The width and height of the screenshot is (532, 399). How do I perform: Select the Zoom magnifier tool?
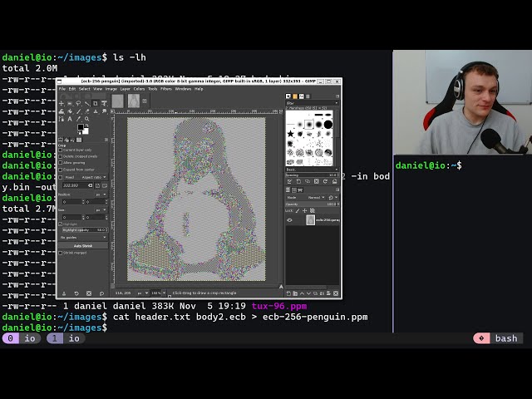86,119
